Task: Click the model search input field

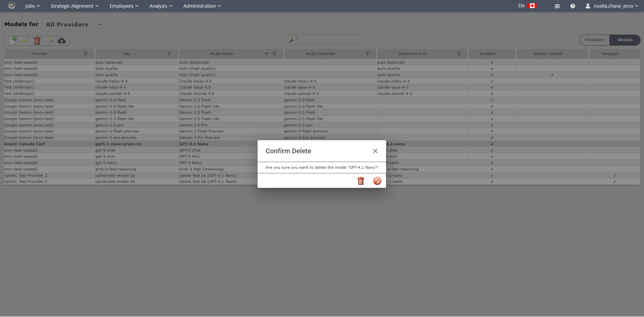Action: click(329, 40)
